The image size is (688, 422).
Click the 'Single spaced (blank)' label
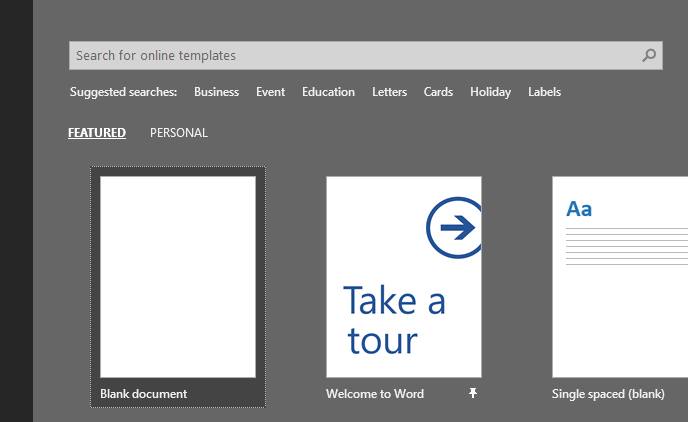point(608,394)
